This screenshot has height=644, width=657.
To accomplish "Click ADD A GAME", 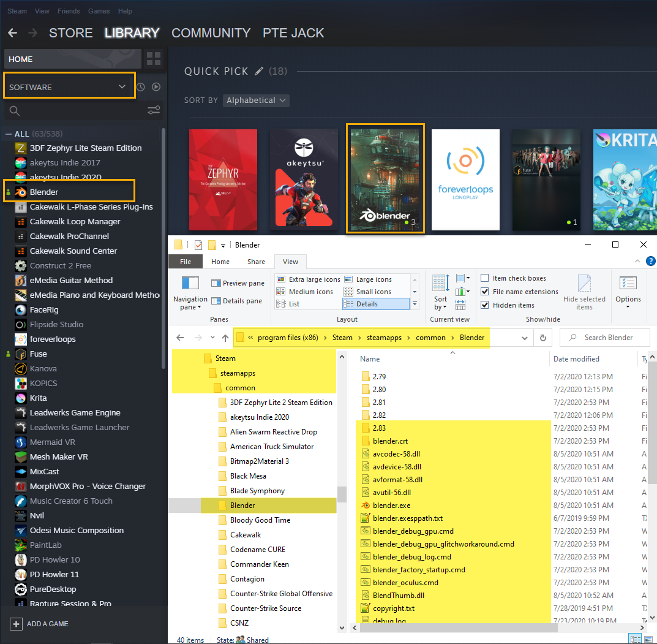I will [x=47, y=624].
